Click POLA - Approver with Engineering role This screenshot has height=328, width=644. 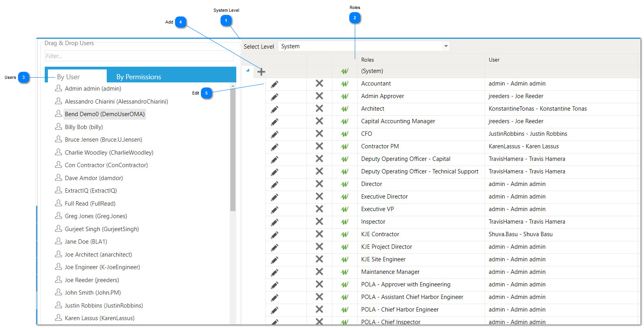pyautogui.click(x=406, y=284)
